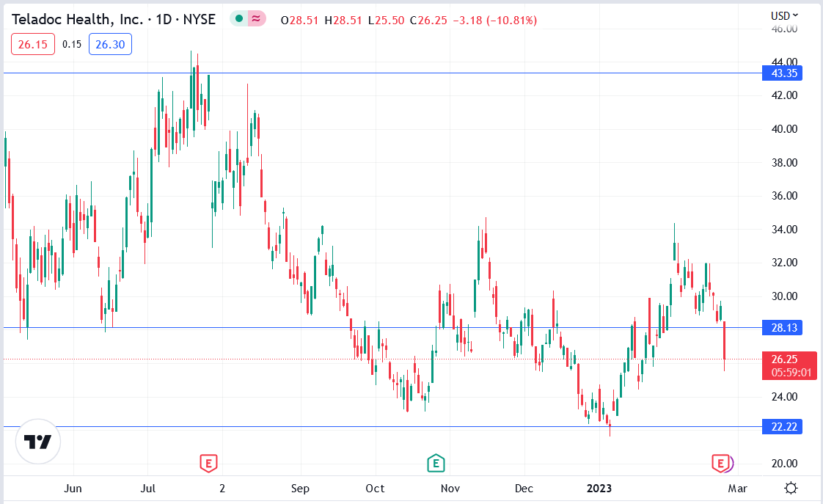
Task: Select the 43.35 horizontal line price label
Action: click(x=782, y=73)
